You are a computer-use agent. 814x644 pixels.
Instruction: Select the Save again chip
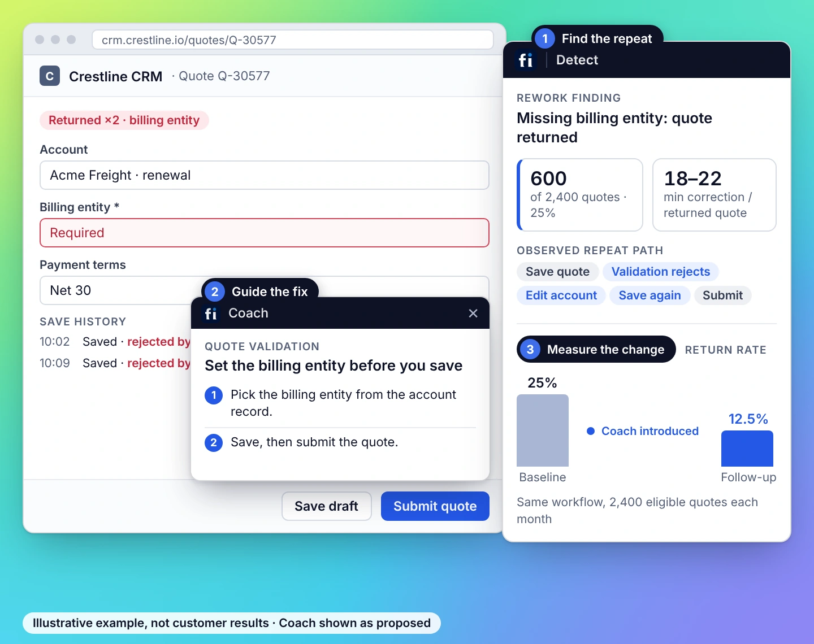(650, 295)
